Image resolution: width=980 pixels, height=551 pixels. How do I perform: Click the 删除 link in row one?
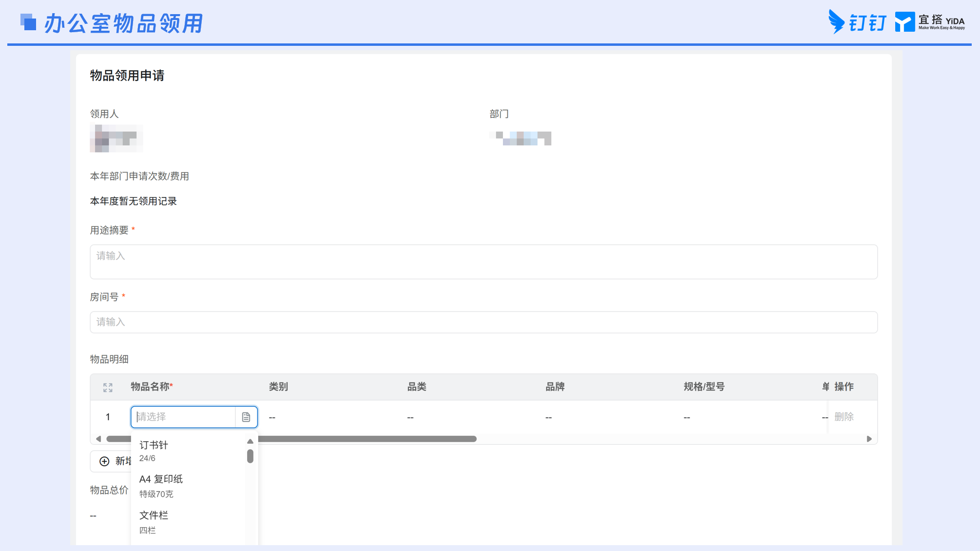coord(844,417)
